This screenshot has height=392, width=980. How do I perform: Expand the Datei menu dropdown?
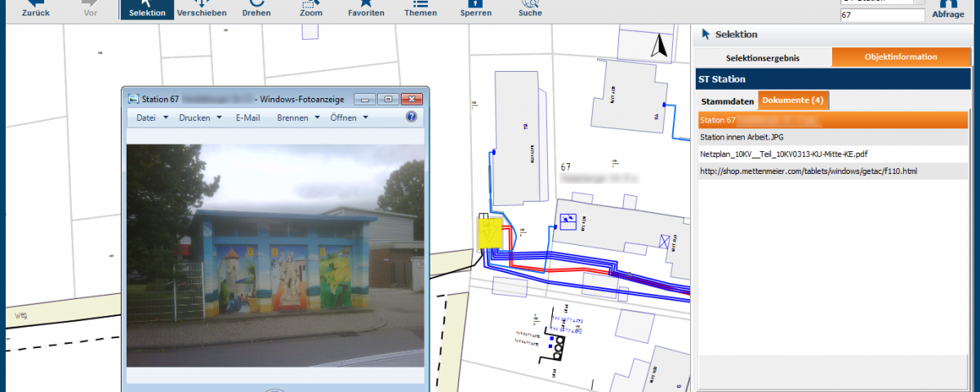coord(152,118)
